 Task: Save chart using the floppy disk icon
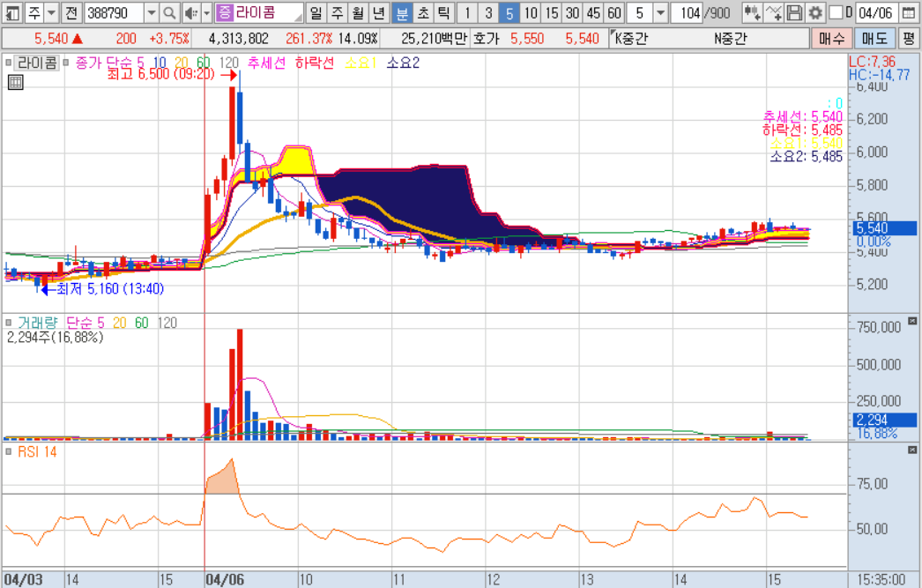[x=794, y=12]
